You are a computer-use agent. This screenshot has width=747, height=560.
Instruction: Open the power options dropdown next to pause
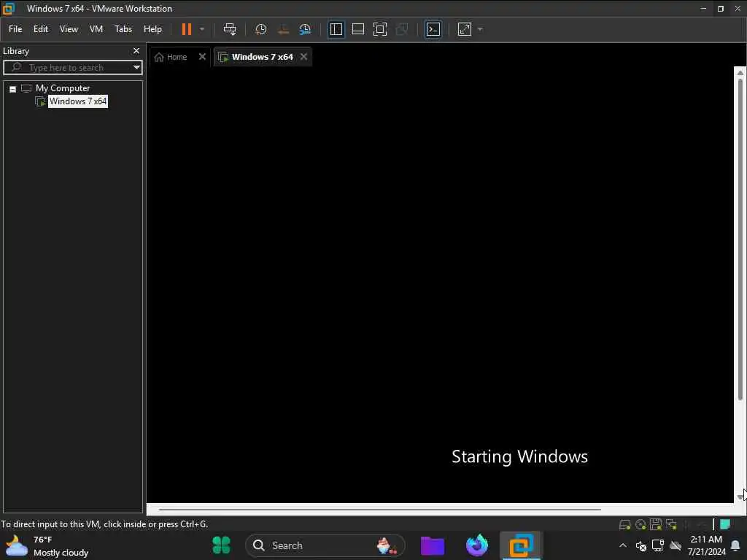[202, 29]
